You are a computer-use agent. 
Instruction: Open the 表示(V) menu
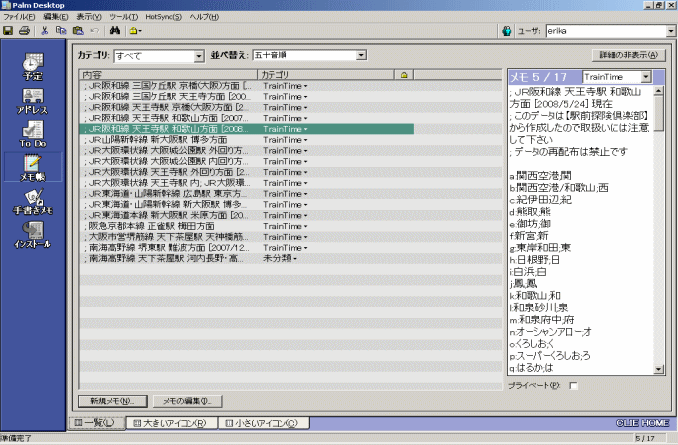click(x=89, y=17)
